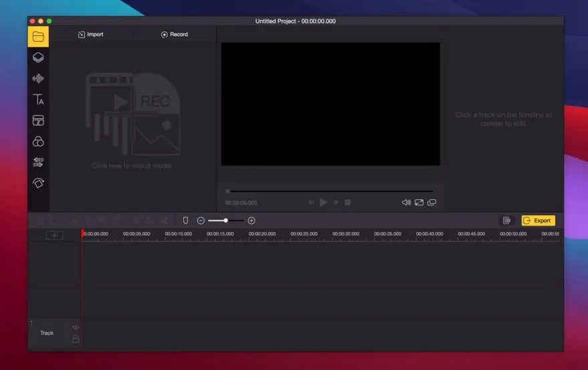Click the detach preview window icon
This screenshot has height=370, width=588.
[x=432, y=203]
